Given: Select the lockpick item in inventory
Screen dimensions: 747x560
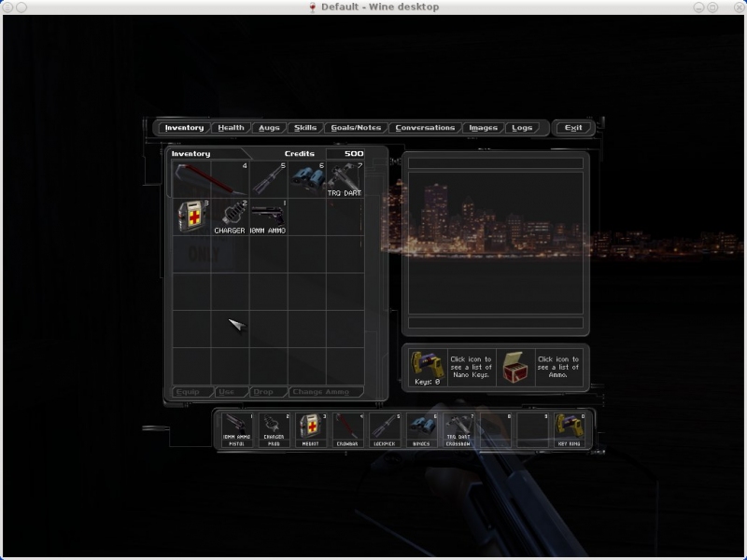Looking at the screenshot, I should pos(269,178).
